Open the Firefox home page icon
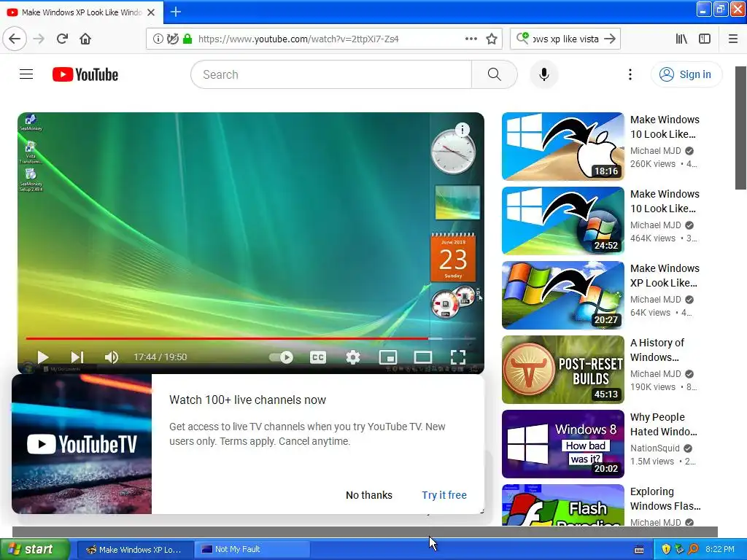 [x=85, y=39]
